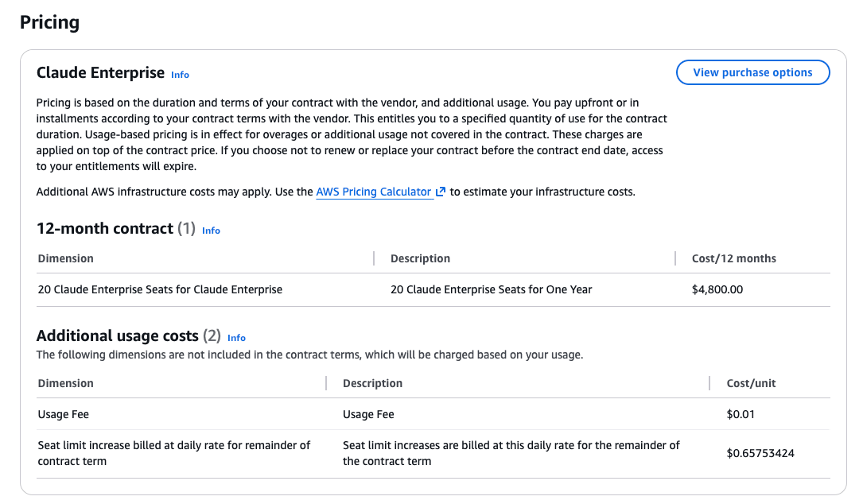Click the Dimension column header in contract table
The width and height of the screenshot is (863, 504).
[x=65, y=258]
